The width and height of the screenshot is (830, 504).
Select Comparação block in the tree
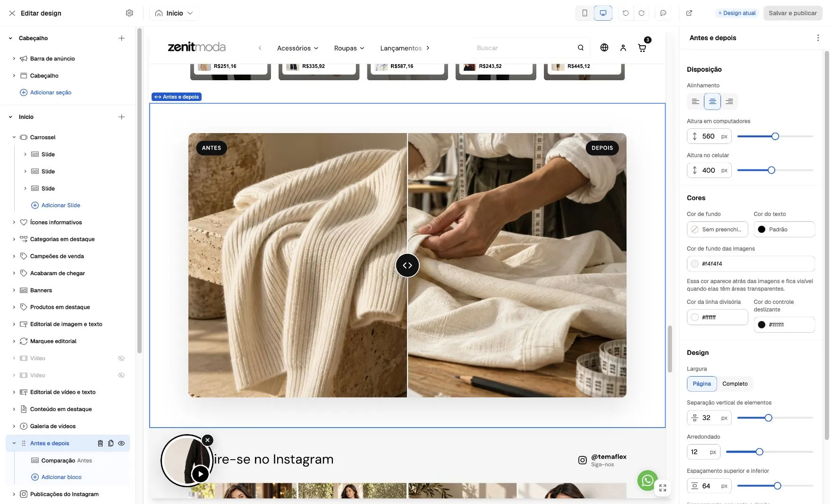(x=67, y=461)
